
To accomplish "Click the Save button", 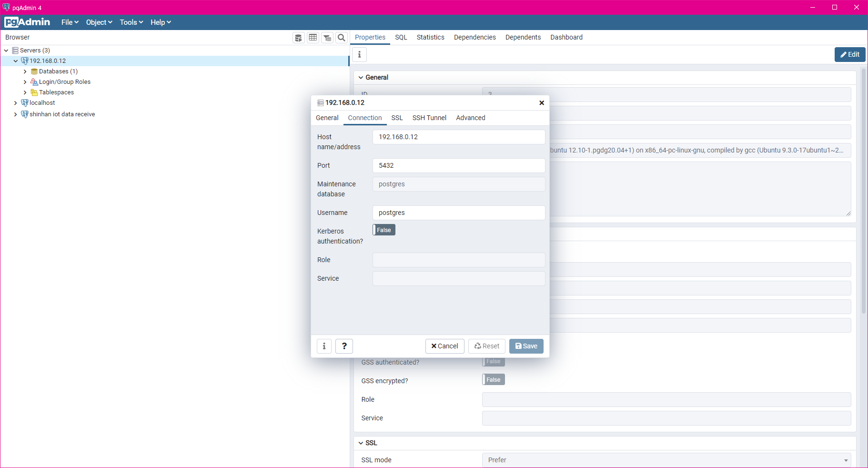I will 526,346.
